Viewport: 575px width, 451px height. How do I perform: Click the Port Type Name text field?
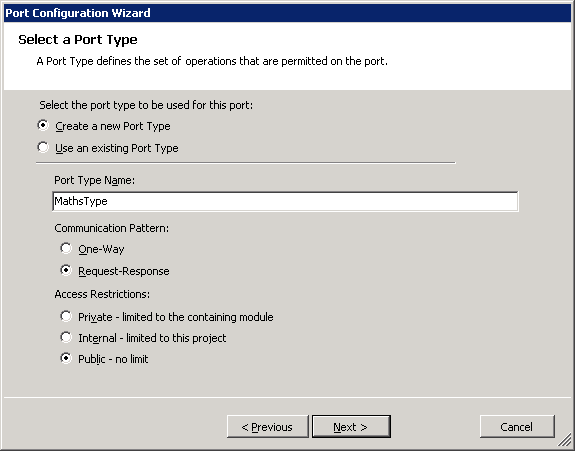(x=285, y=201)
